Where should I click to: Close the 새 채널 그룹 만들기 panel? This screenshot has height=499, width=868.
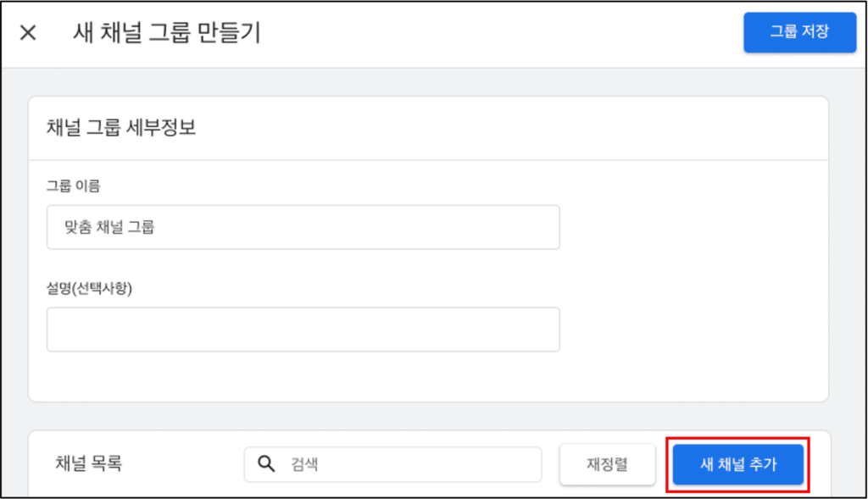coord(28,33)
